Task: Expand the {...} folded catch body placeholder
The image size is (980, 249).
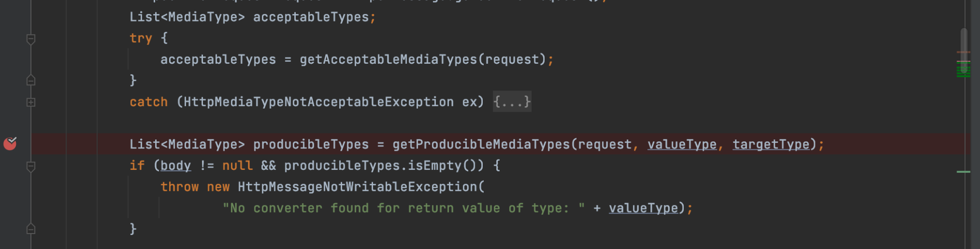Action: (x=512, y=102)
